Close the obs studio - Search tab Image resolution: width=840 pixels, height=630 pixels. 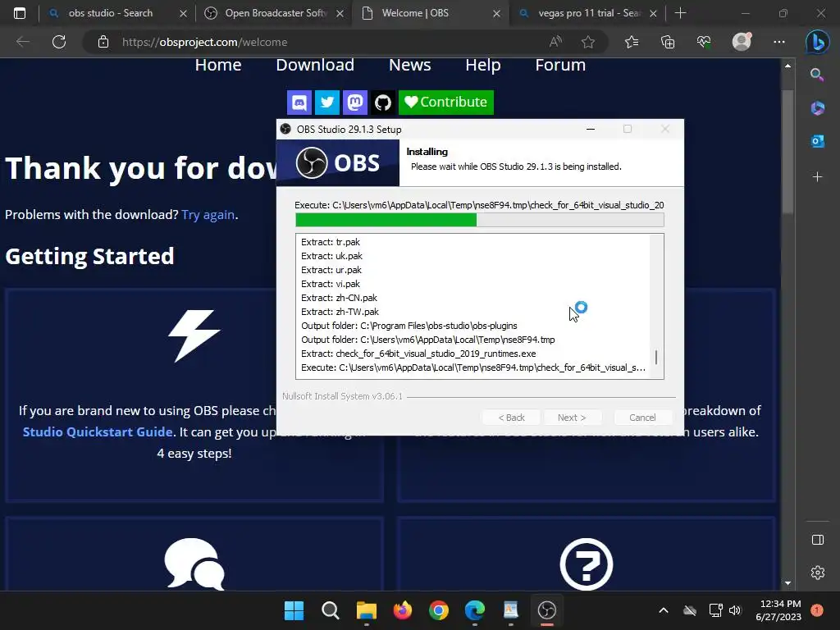pos(183,13)
